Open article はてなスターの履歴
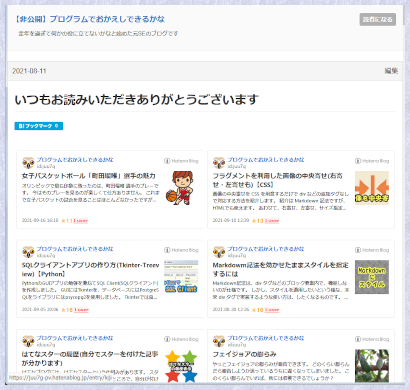 (90, 358)
